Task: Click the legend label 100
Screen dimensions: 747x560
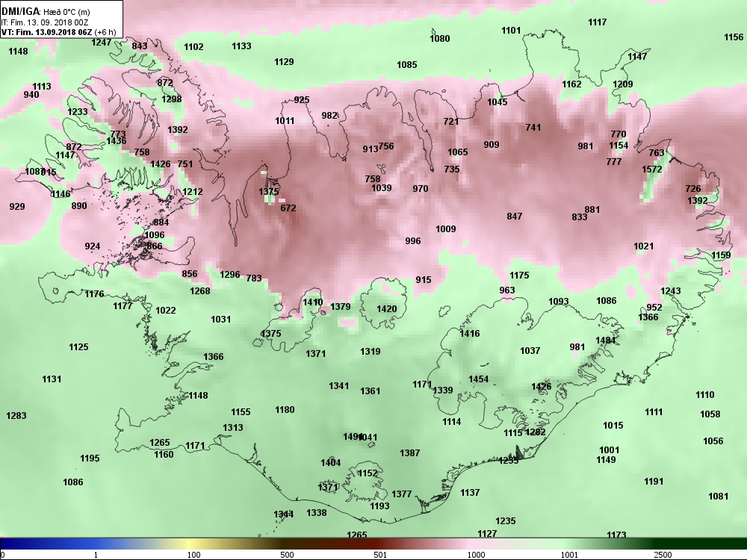Action: tap(194, 555)
